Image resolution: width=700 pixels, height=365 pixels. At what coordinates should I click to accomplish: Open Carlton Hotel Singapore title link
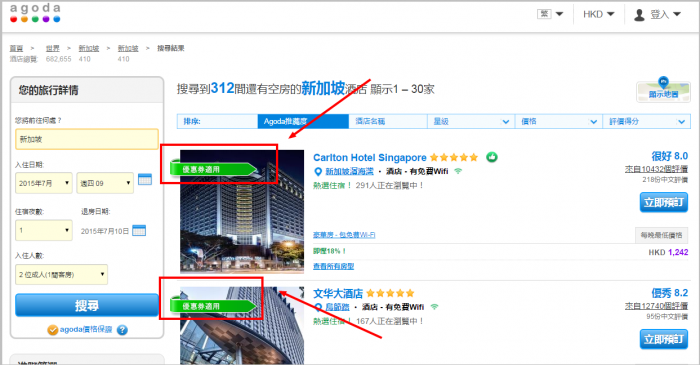coord(370,158)
